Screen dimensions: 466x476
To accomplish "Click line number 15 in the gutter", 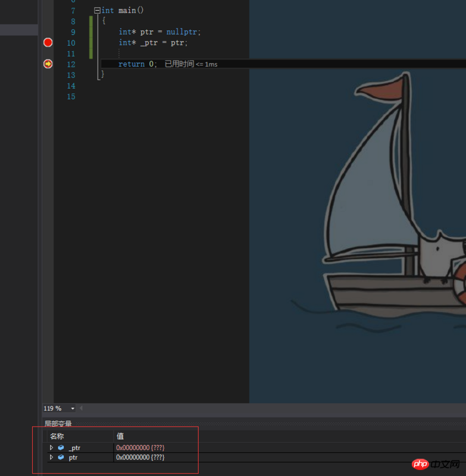I will pos(71,97).
